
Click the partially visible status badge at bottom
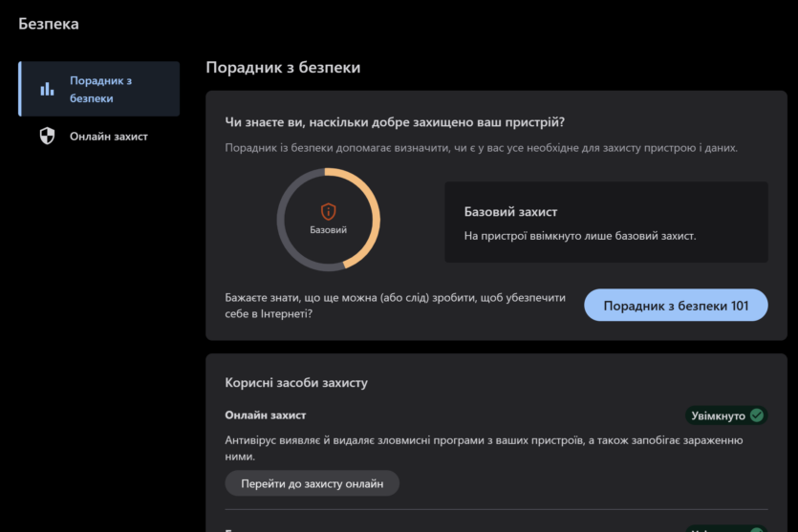click(726, 528)
